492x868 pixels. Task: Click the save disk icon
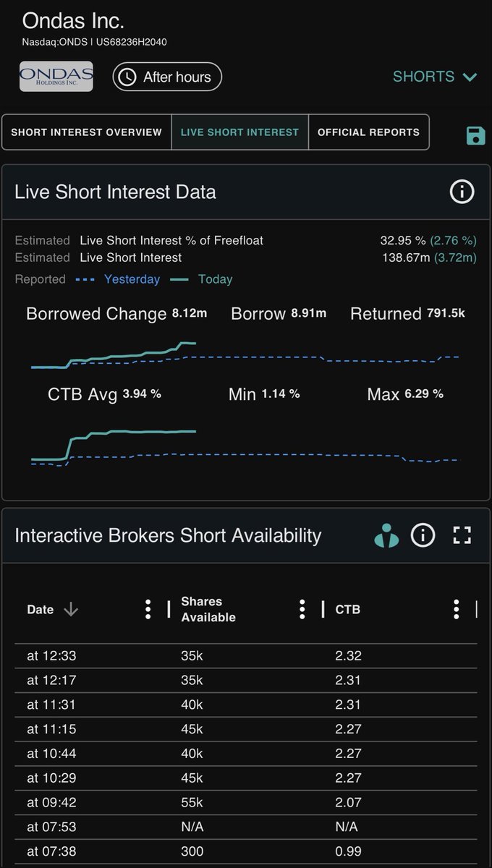(475, 135)
